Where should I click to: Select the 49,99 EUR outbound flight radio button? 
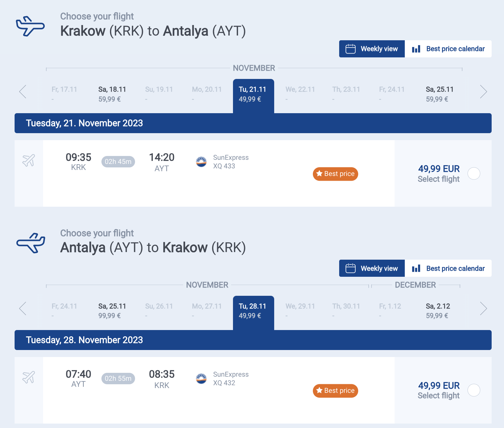pos(474,173)
